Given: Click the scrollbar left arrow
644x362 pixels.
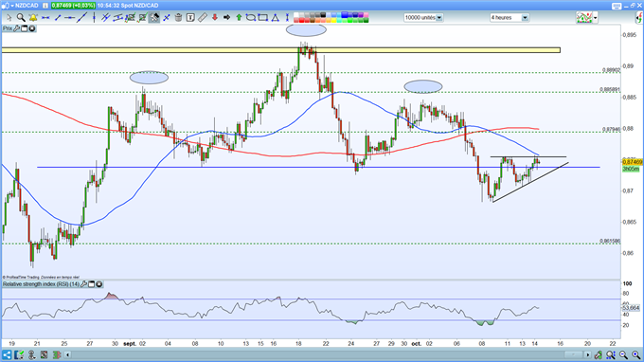Looking at the screenshot, I should click(68, 354).
